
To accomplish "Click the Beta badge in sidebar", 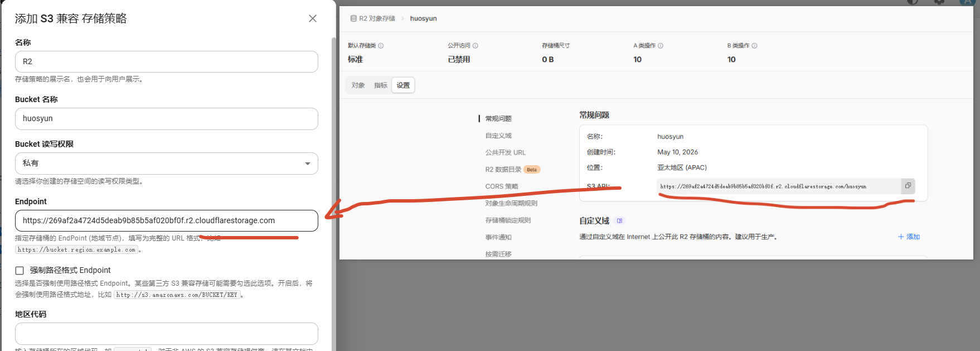I will pyautogui.click(x=532, y=170).
